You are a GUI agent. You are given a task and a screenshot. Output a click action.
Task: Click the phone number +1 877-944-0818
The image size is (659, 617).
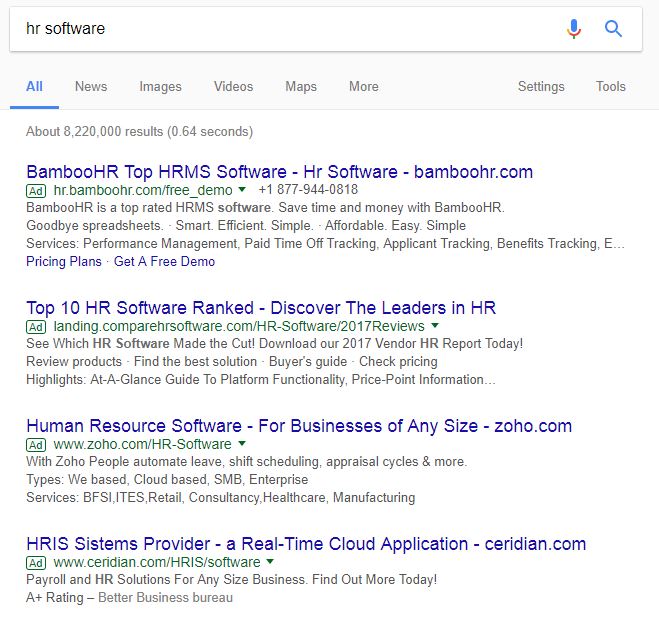coord(308,190)
